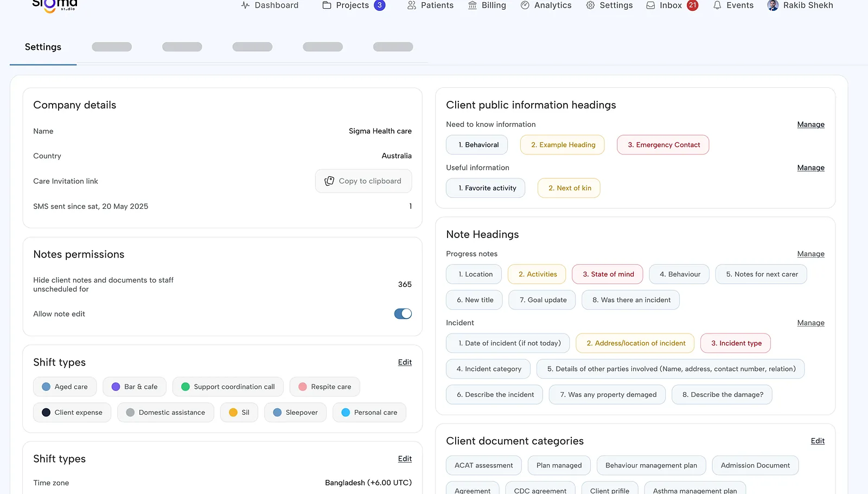Click the 1. Behavioral heading chip
868x494 pixels.
click(477, 145)
